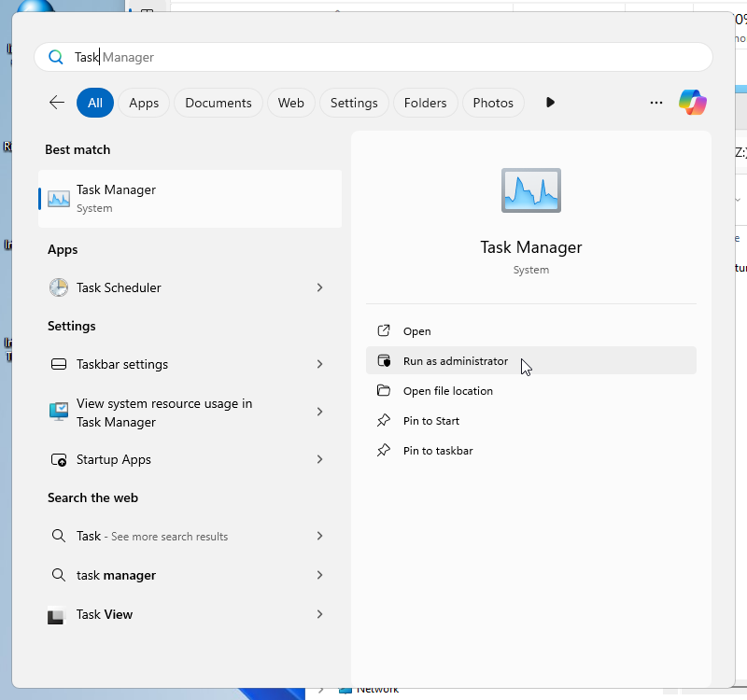Expand Taskbar settings result chevron

pyautogui.click(x=319, y=364)
